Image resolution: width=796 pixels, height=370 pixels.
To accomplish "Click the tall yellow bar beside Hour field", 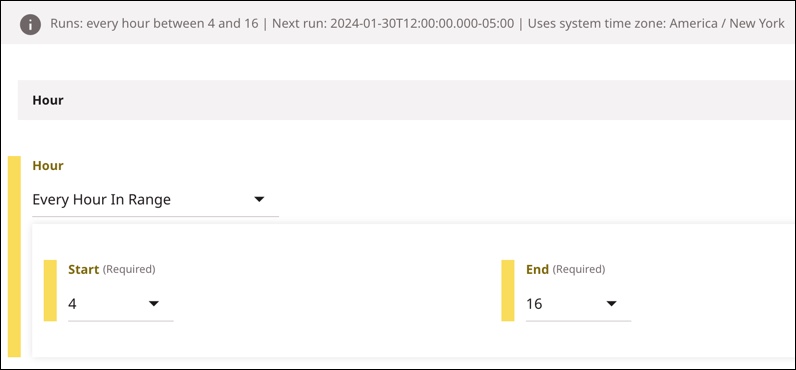I will pyautogui.click(x=14, y=256).
